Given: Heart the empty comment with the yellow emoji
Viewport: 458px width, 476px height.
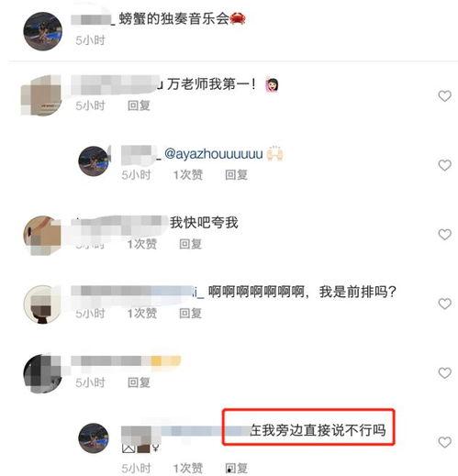Looking at the screenshot, I should tap(444, 373).
